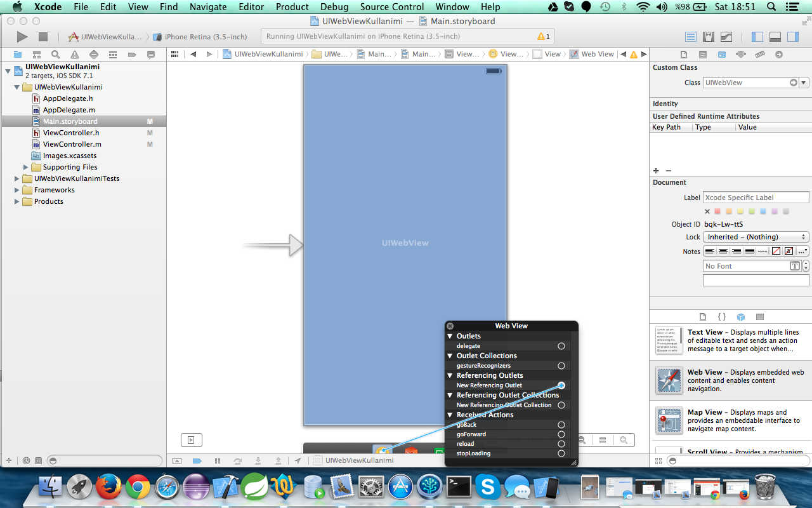The height and width of the screenshot is (508, 812).
Task: Show the Connections inspector
Action: pos(779,55)
